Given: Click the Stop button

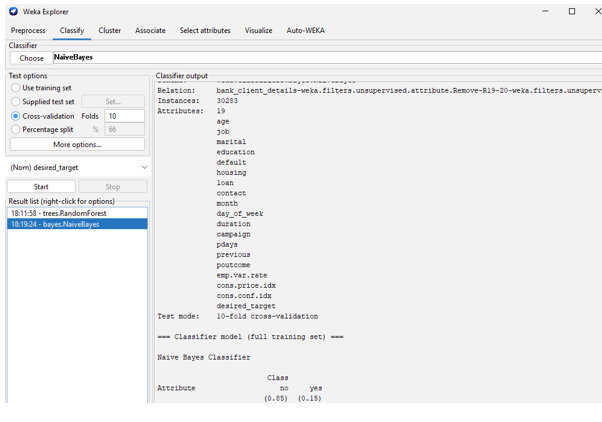Looking at the screenshot, I should [x=113, y=187].
